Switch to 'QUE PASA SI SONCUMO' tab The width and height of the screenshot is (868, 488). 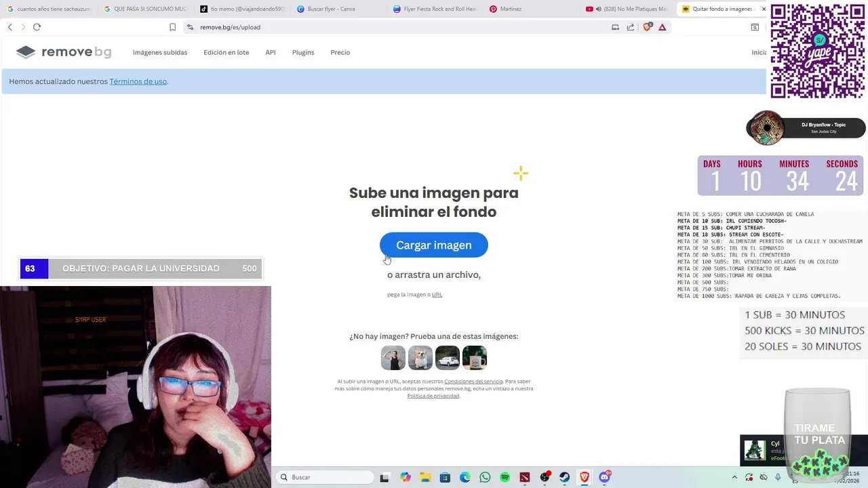[x=145, y=9]
